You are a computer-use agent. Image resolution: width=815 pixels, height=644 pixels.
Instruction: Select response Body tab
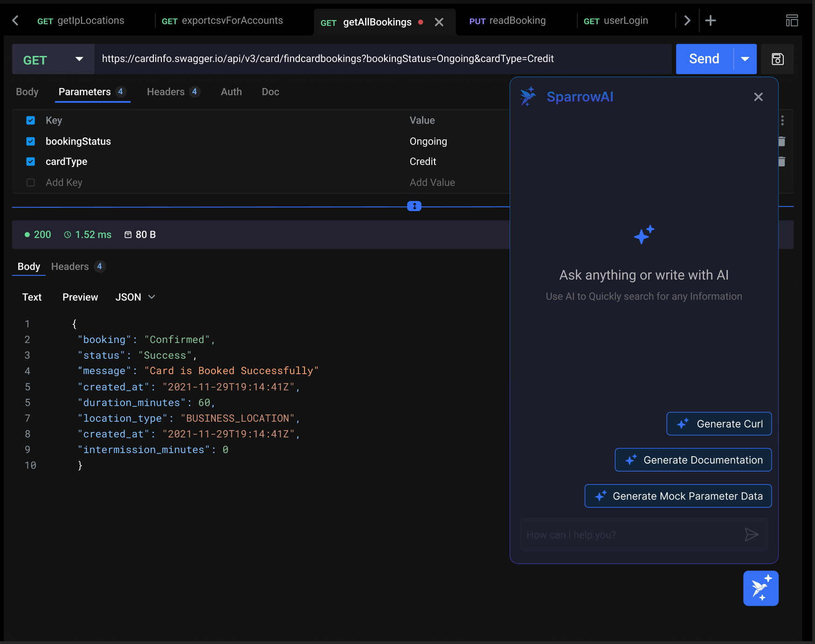click(x=29, y=267)
